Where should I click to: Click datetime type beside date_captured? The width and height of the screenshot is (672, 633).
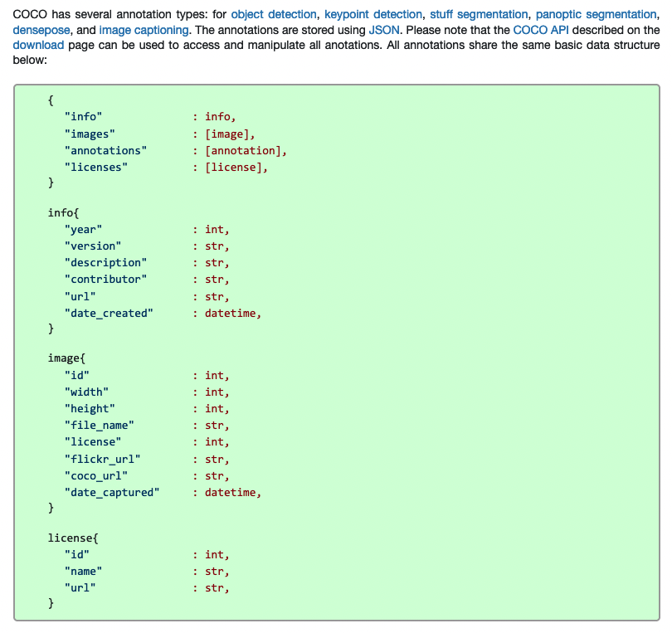click(230, 493)
